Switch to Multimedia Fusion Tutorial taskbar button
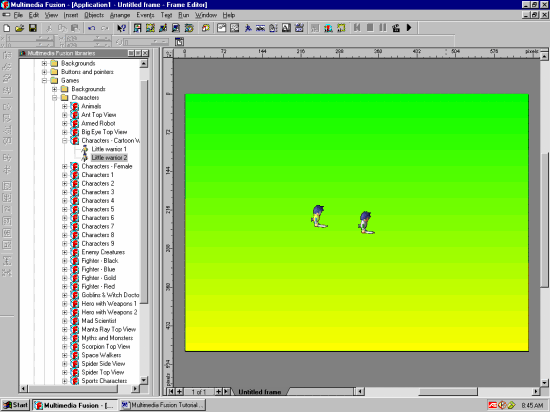The image size is (551, 413). pyautogui.click(x=162, y=405)
